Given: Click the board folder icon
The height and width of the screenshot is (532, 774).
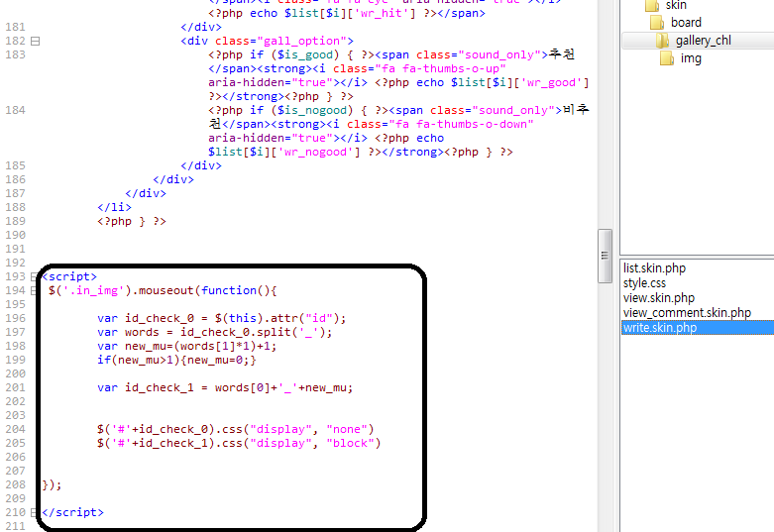Looking at the screenshot, I should point(657,22).
